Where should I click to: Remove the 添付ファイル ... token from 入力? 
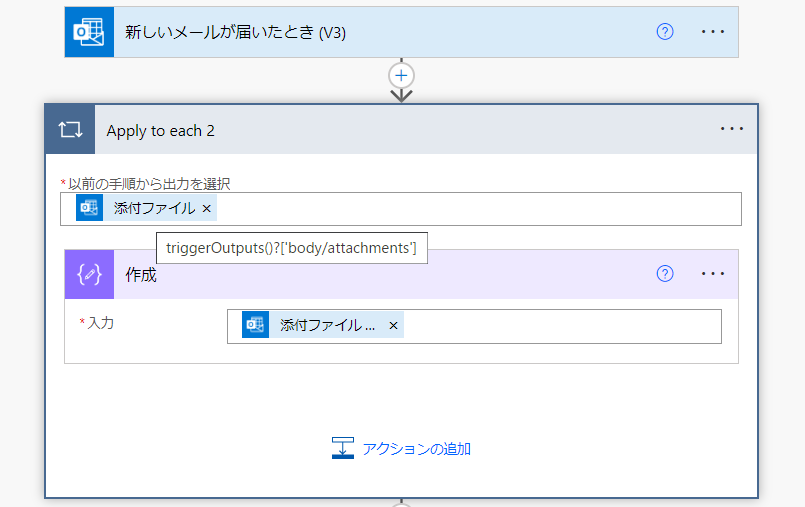(x=393, y=325)
